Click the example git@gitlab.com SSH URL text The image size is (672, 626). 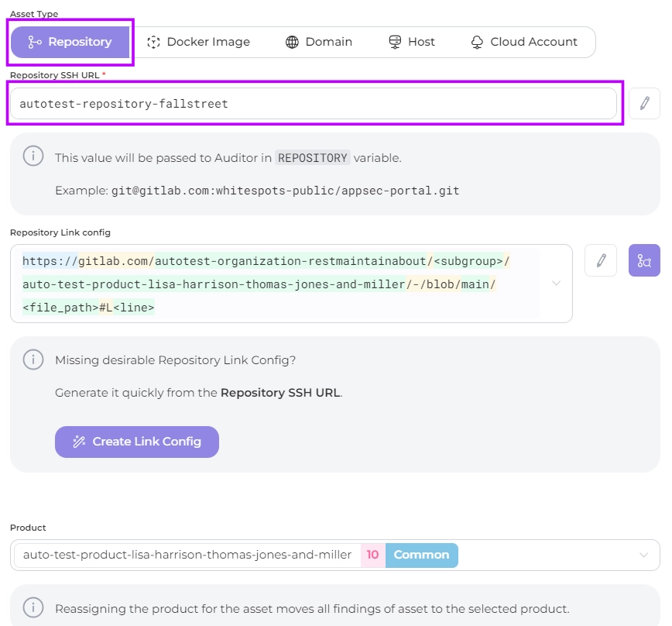pyautogui.click(x=285, y=191)
